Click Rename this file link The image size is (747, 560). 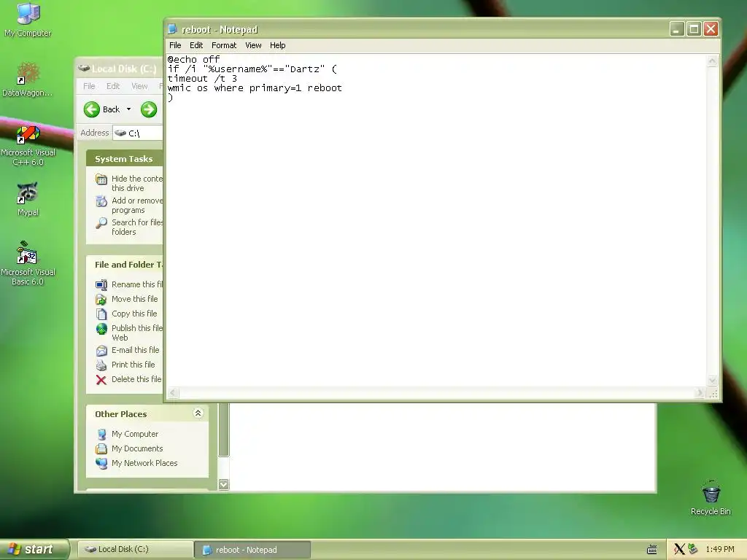point(137,284)
